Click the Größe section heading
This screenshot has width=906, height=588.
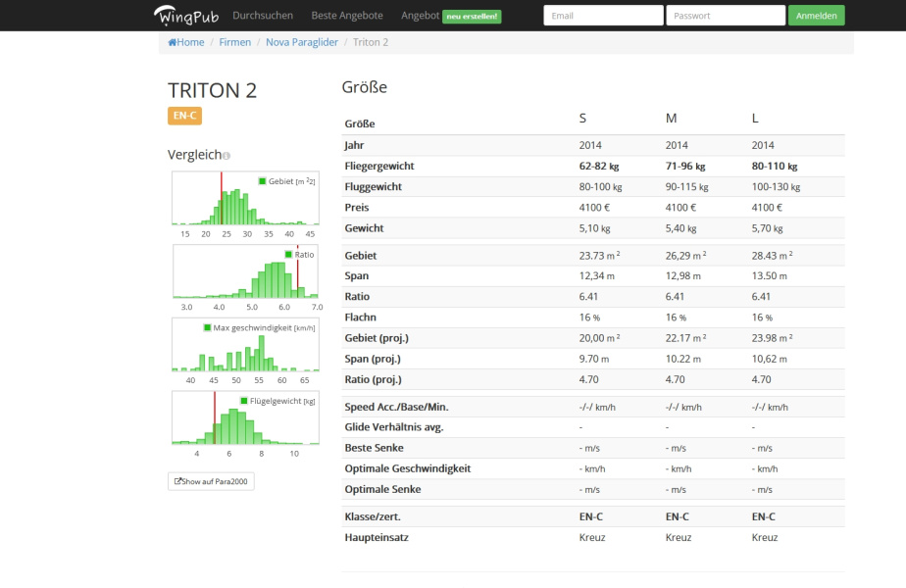pyautogui.click(x=365, y=87)
